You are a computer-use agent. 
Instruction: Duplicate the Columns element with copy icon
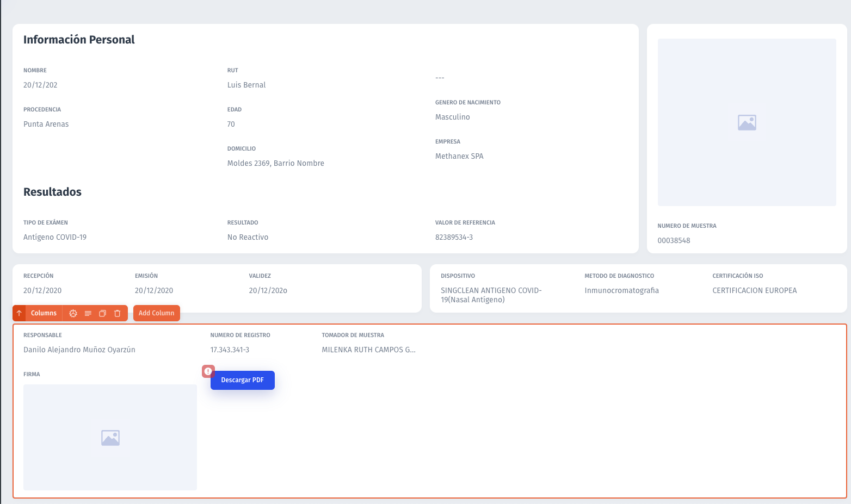(x=102, y=313)
